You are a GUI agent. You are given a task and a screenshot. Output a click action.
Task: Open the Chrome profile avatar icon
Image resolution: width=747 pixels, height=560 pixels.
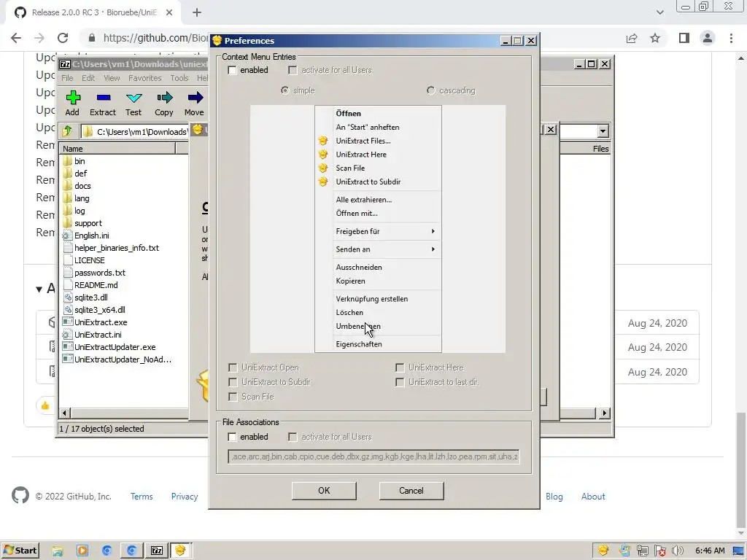[x=708, y=38]
